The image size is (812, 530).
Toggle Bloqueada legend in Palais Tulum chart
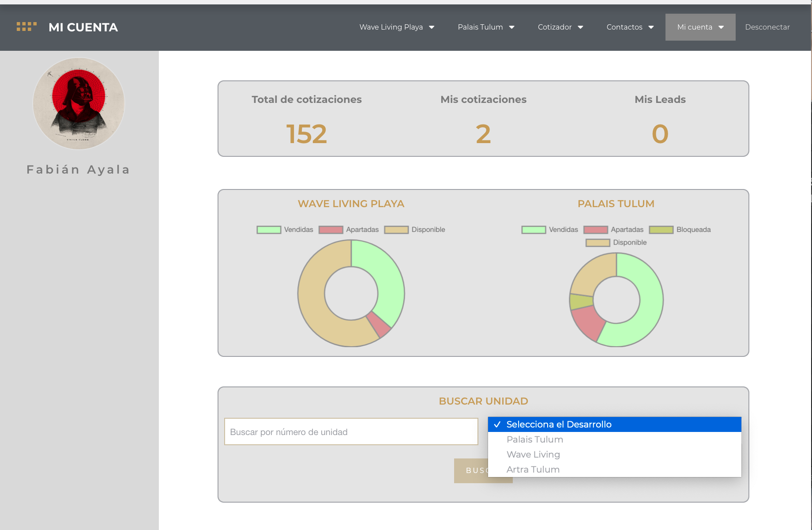(680, 230)
